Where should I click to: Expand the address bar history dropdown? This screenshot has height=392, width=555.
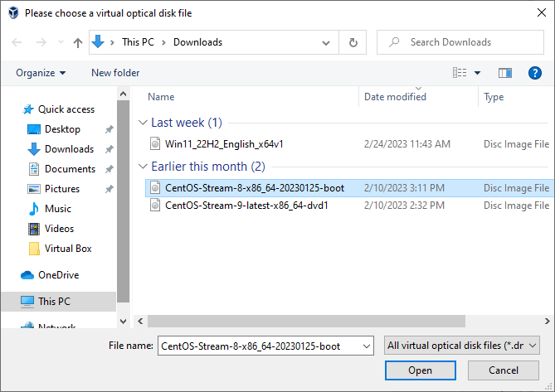coord(326,43)
